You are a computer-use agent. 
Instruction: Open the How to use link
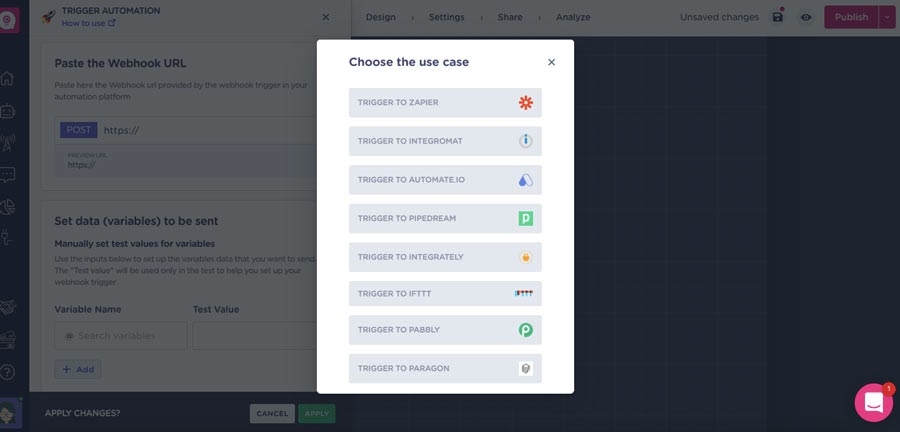point(88,24)
